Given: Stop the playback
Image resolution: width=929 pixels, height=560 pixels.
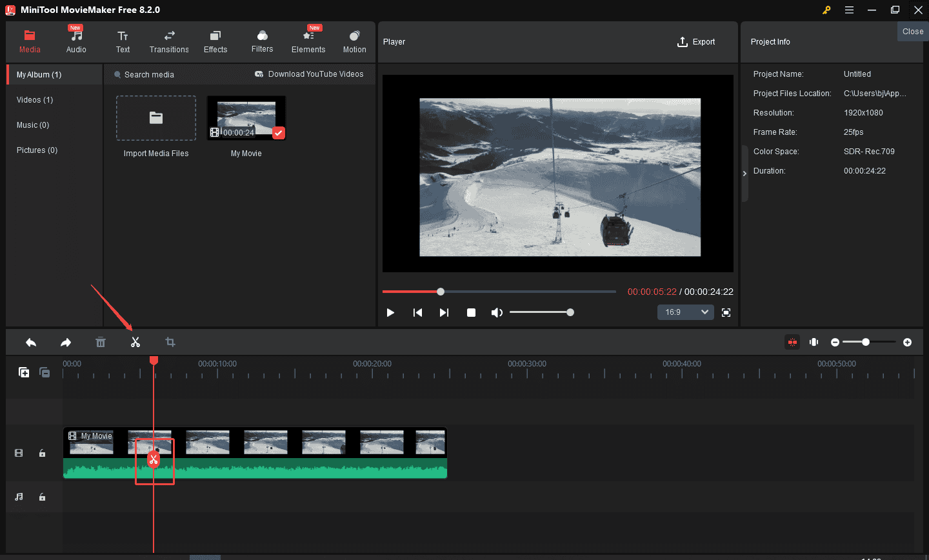Looking at the screenshot, I should [471, 312].
